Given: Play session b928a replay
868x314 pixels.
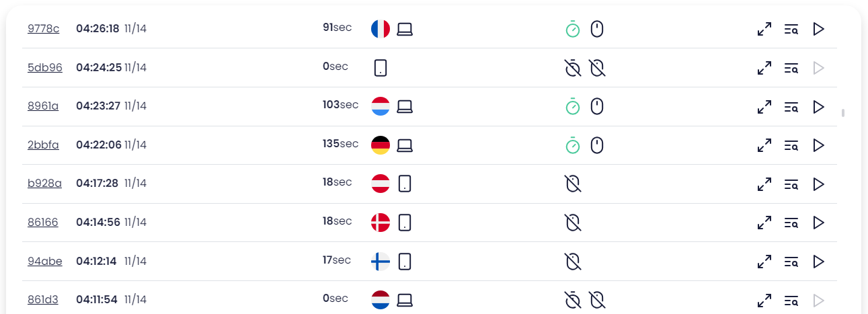Looking at the screenshot, I should pos(818,184).
